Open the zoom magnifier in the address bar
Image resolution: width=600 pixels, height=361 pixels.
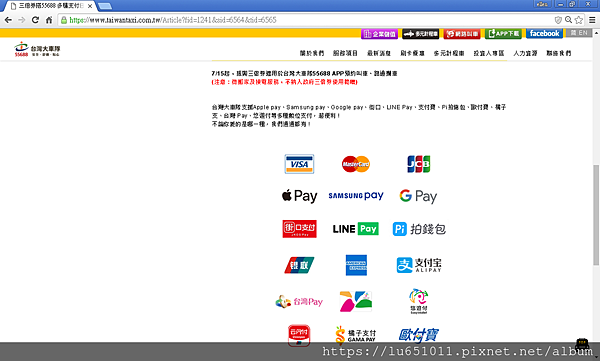(x=569, y=20)
